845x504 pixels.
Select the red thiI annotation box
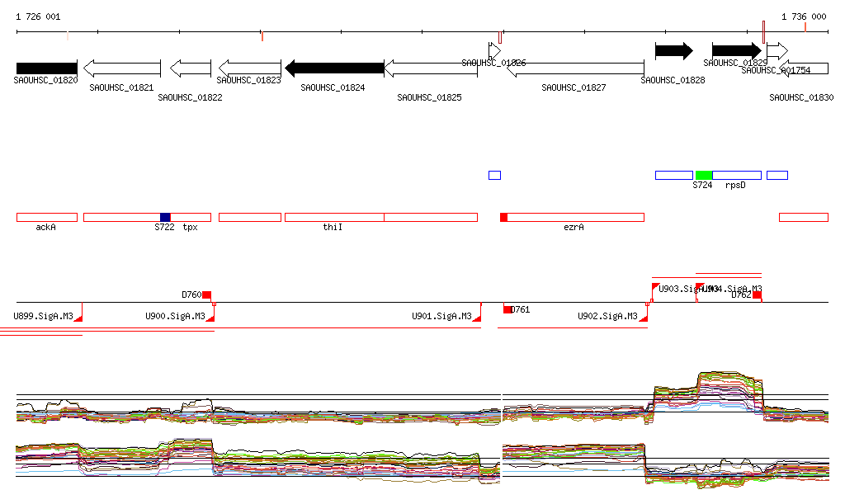click(x=334, y=217)
